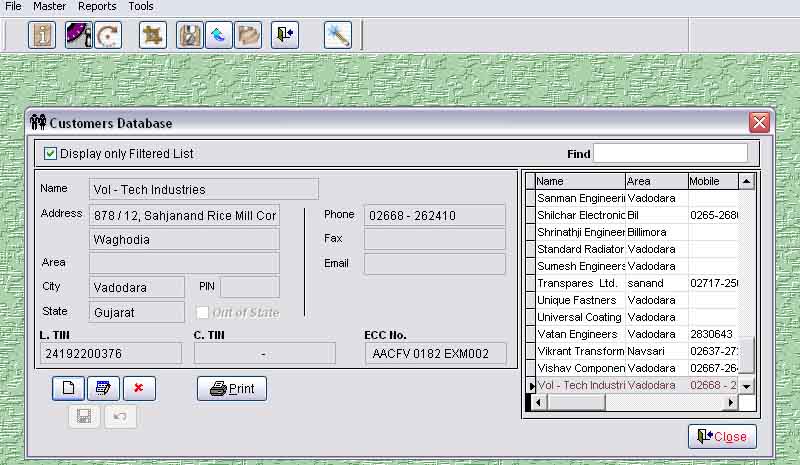
Task: Click the exit door toolbar icon
Action: coord(285,35)
